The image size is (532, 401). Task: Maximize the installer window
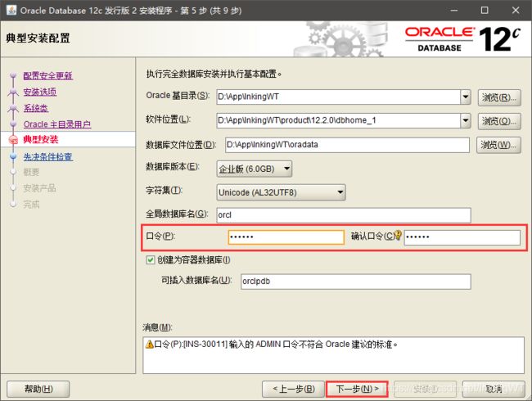click(485, 10)
